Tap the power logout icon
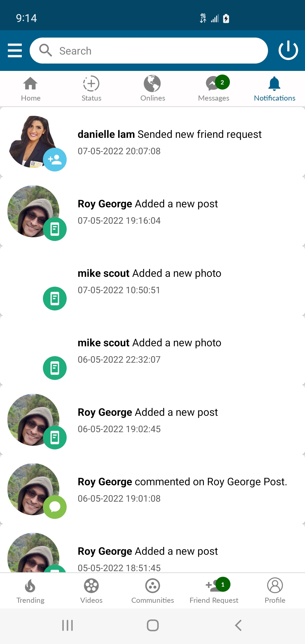This screenshot has height=644, width=305. coord(288,50)
